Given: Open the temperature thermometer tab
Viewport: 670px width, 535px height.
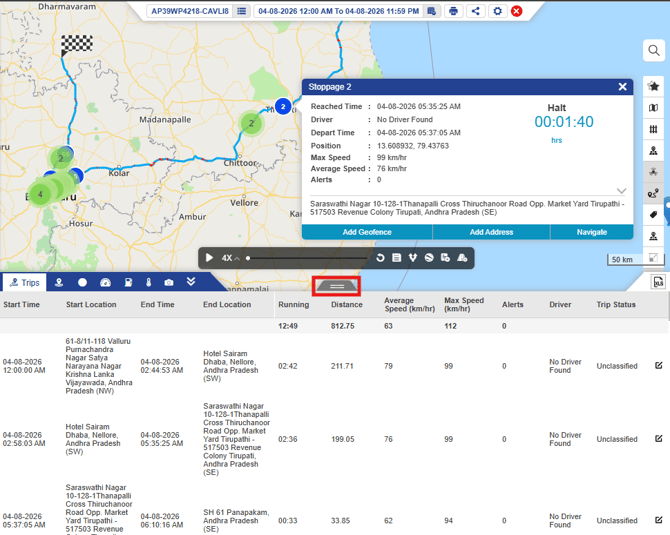Looking at the screenshot, I should [149, 282].
